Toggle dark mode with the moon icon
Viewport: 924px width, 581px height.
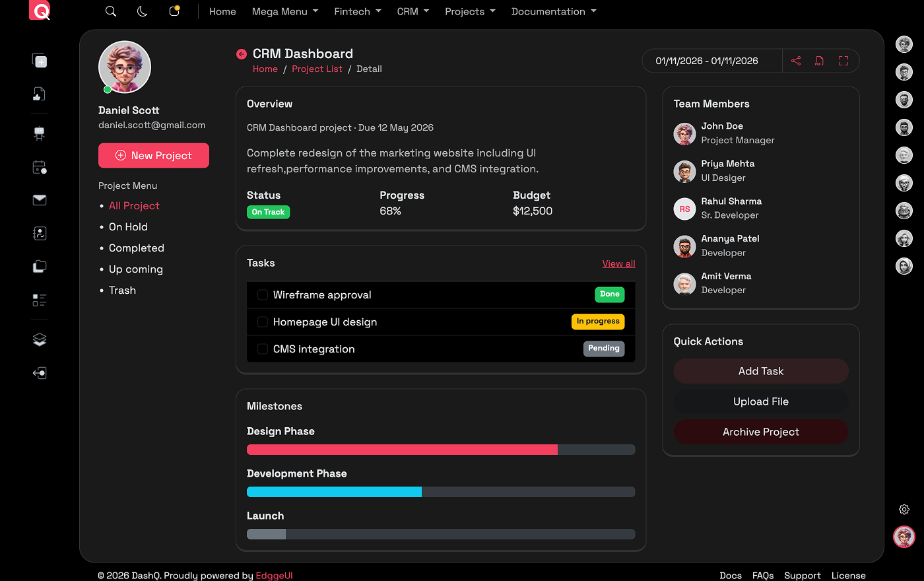[x=142, y=11]
